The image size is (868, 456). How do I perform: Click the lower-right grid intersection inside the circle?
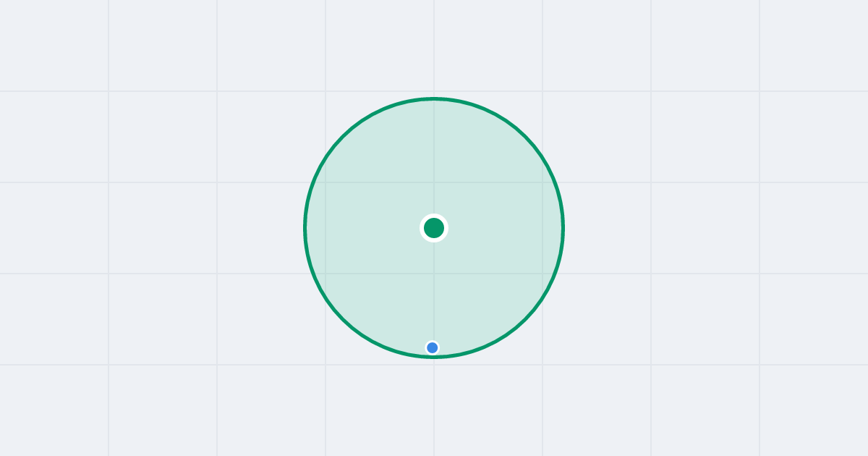pos(542,274)
